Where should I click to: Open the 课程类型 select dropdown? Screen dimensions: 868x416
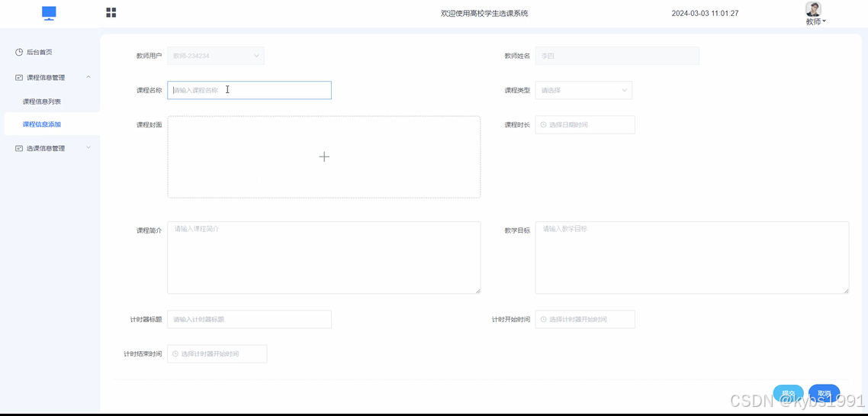coord(583,90)
